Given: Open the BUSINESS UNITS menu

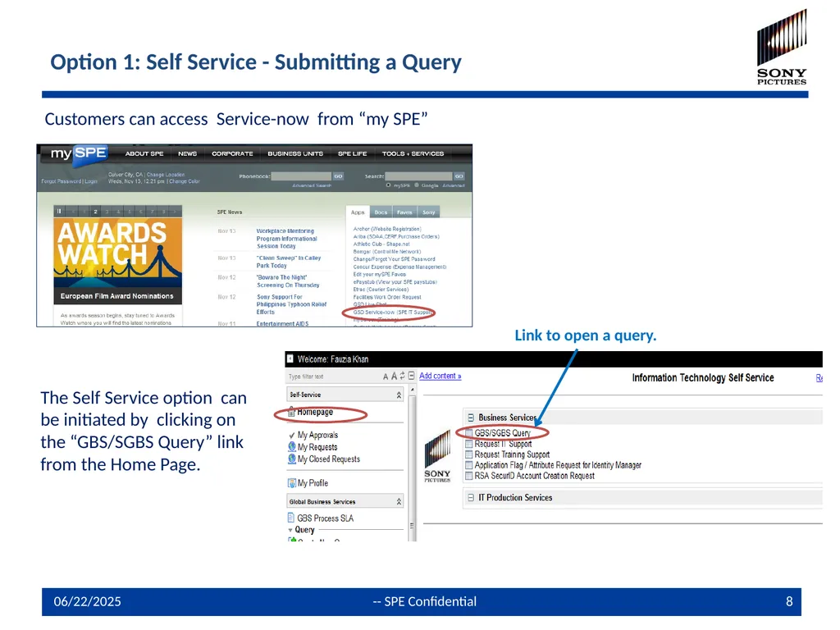Looking at the screenshot, I should point(295,153).
